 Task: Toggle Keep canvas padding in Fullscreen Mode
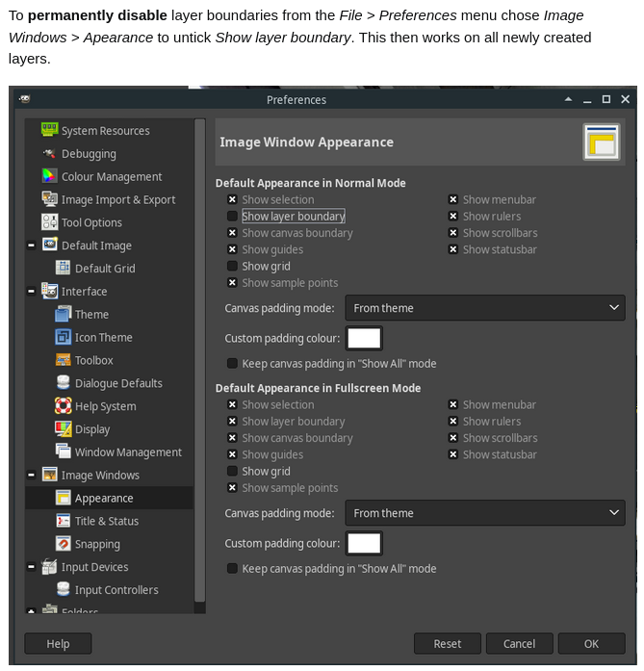[232, 568]
